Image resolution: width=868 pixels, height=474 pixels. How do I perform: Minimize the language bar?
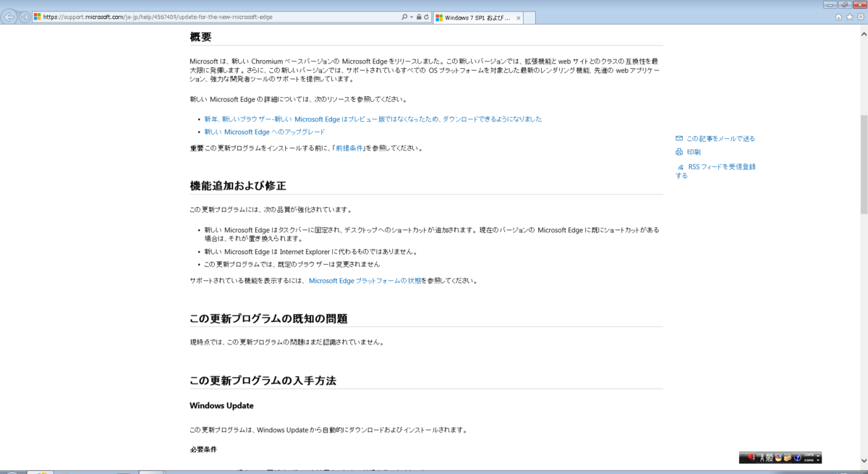pos(818,455)
